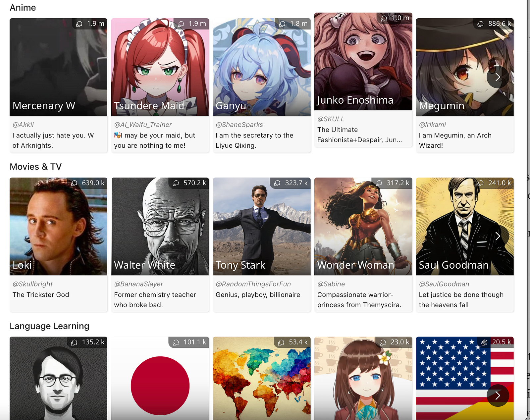Choose the Wonder Woman character name
530x420 pixels.
(356, 265)
